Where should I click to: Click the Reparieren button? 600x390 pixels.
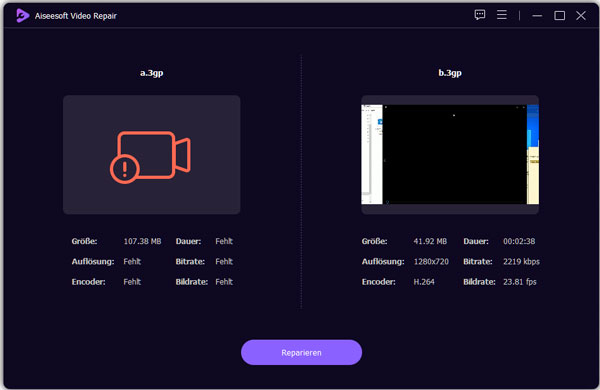point(301,352)
